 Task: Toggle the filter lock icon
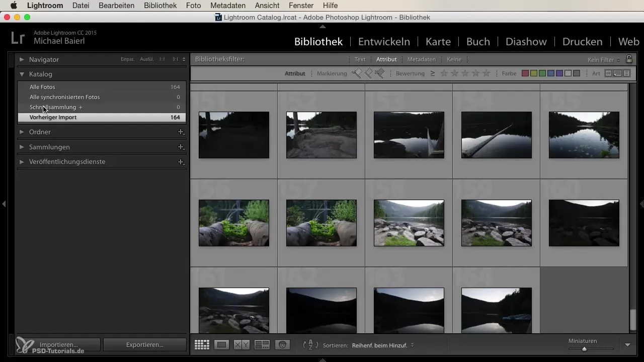tap(629, 59)
